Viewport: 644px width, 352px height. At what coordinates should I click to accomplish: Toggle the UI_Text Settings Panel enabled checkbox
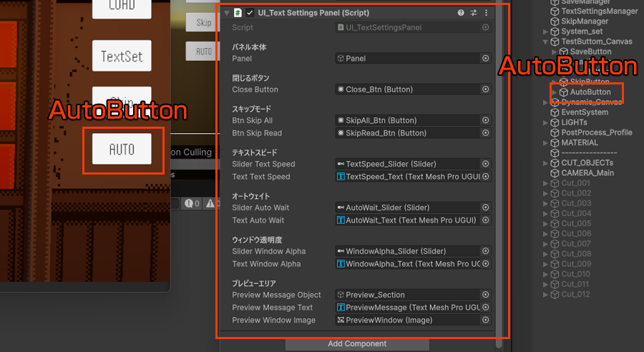click(x=250, y=13)
